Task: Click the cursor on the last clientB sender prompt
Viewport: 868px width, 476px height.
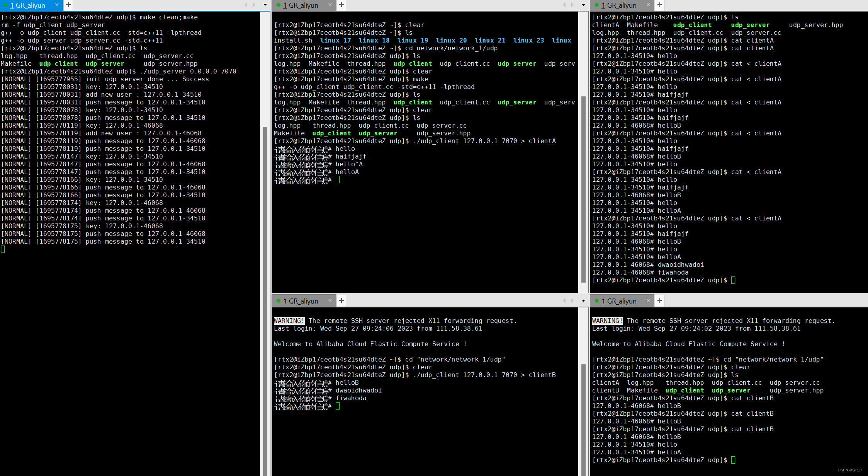Action: 338,406
